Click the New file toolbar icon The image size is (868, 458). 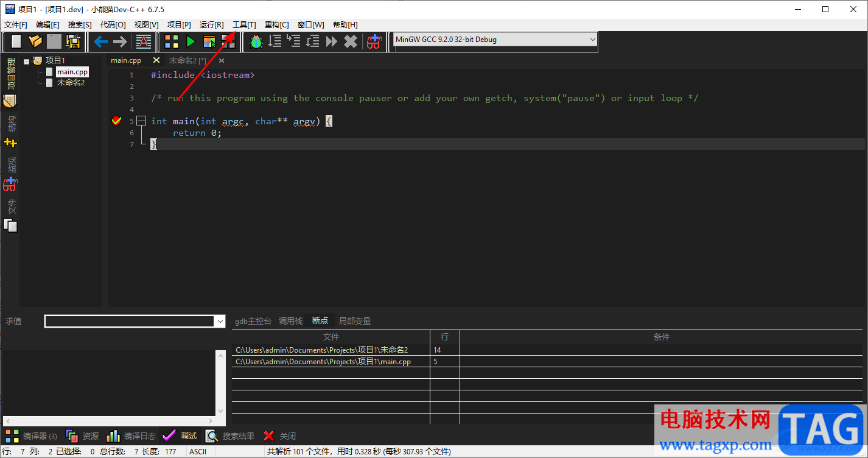(x=16, y=41)
